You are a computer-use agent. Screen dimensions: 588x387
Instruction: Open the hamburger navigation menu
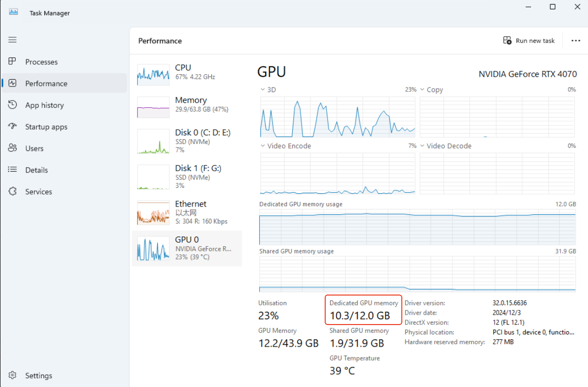(x=12, y=40)
